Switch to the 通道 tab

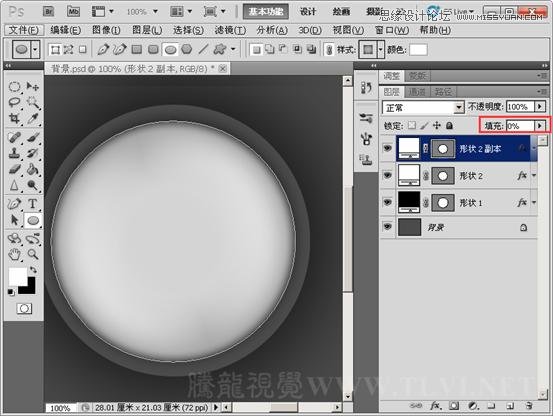coord(417,92)
